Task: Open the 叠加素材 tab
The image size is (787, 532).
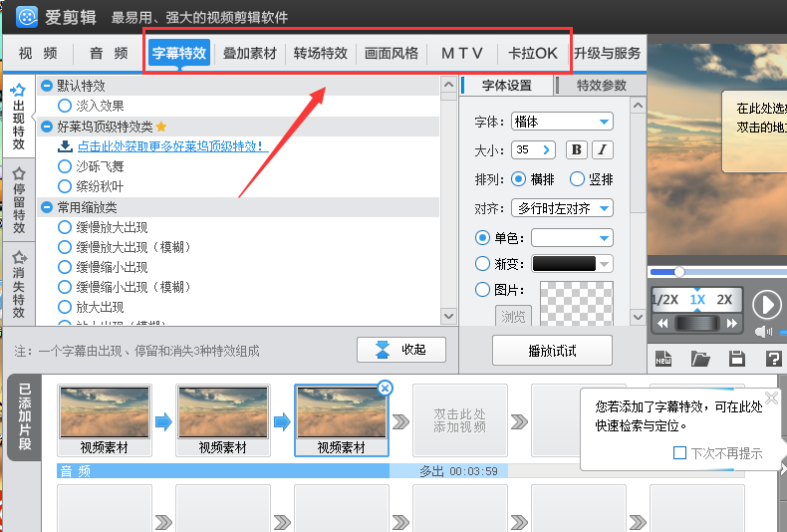Action: point(250,53)
